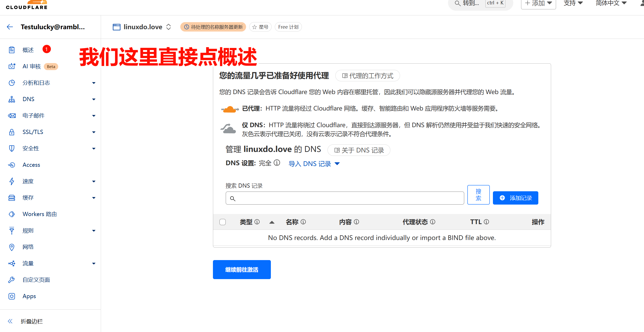The image size is (644, 332).
Task: Open the 支持 dropdown menu
Action: click(x=573, y=3)
